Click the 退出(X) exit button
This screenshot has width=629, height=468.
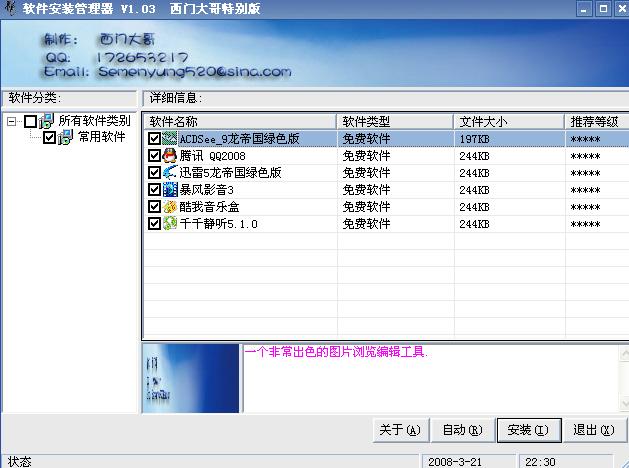pyautogui.click(x=595, y=430)
